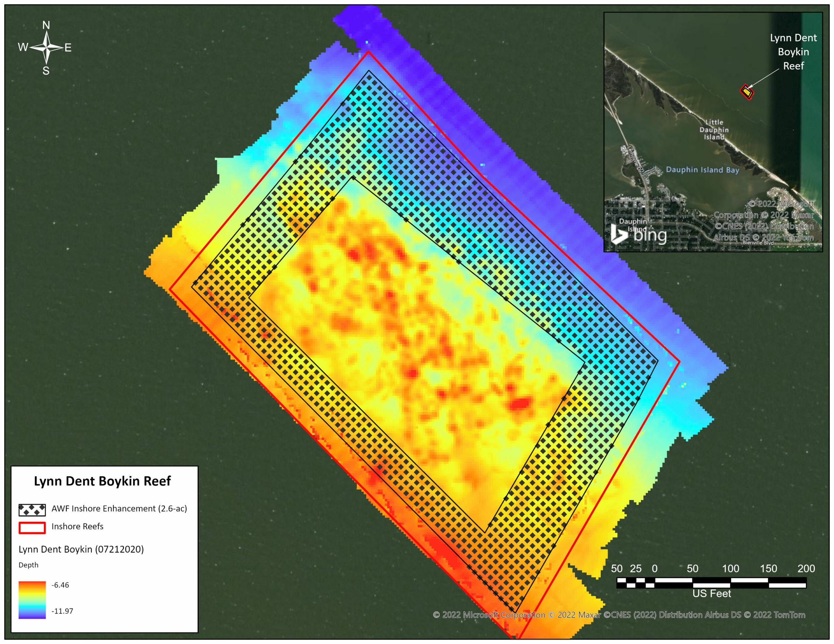Click the Inshore Reefs legend text
Viewport: 834px width, 644px height.
coord(78,526)
